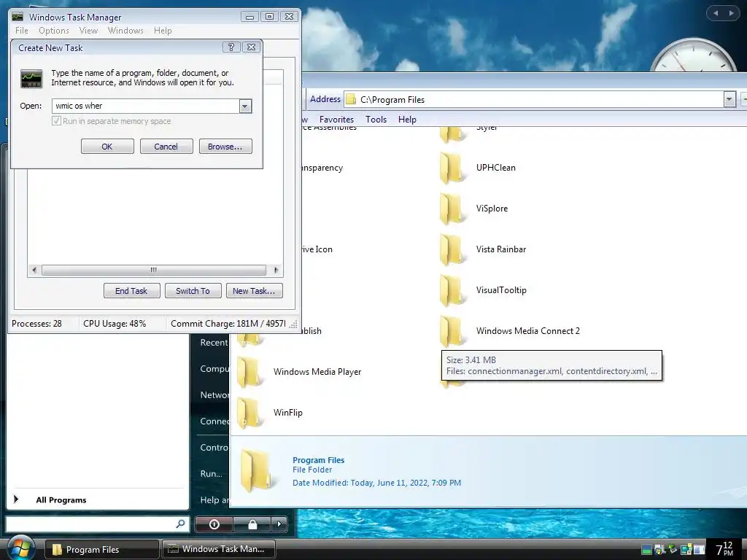747x560 pixels.
Task: Click the Commit Charge status text
Action: point(228,324)
